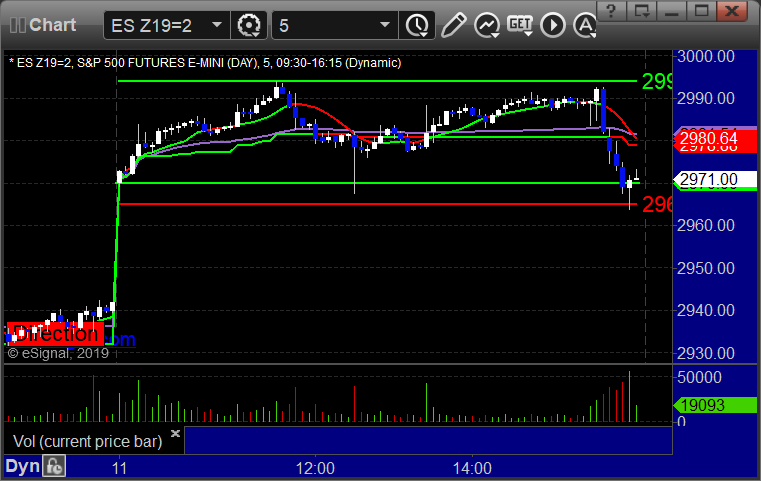Close the chart window with red X
Viewport: 761px width, 481px height.
tap(731, 11)
